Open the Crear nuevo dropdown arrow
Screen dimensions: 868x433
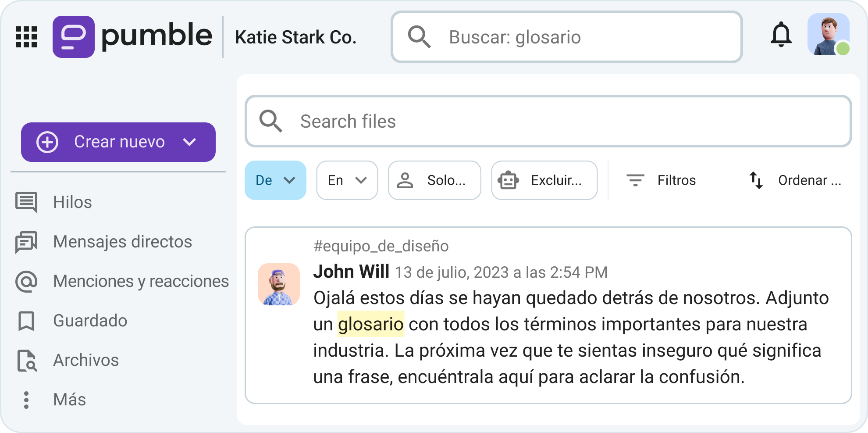[189, 142]
